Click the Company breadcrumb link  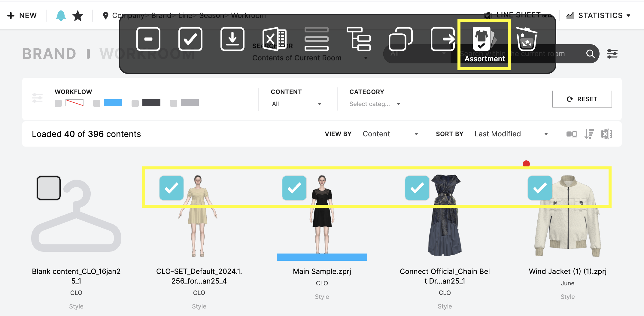pyautogui.click(x=128, y=16)
